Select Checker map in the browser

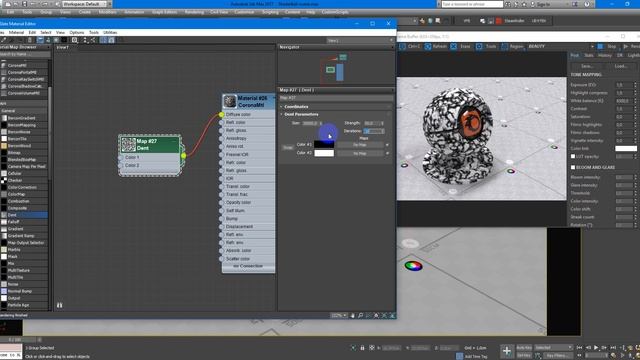point(15,180)
